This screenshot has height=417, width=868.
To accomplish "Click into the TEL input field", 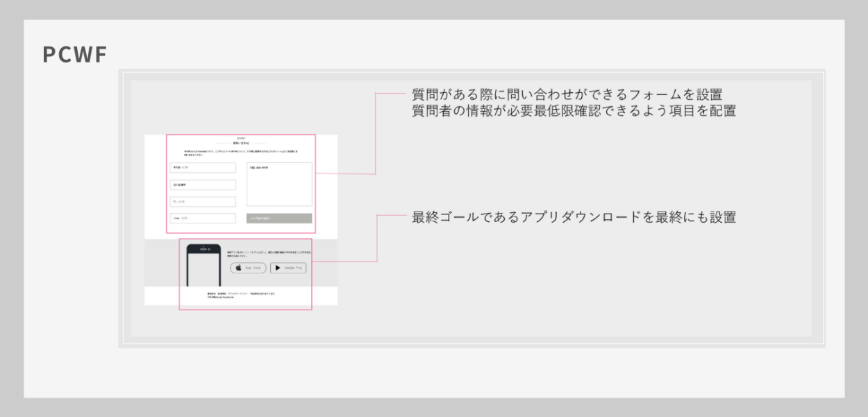I will [203, 202].
